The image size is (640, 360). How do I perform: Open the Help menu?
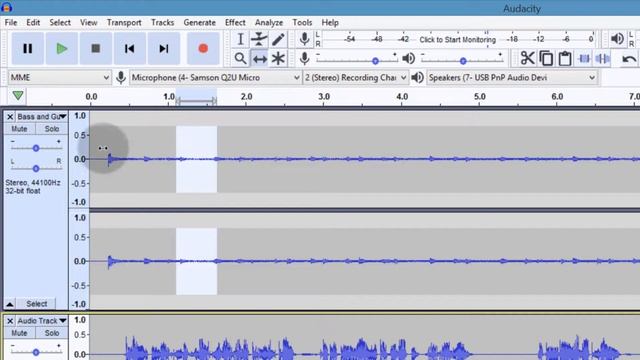point(330,22)
